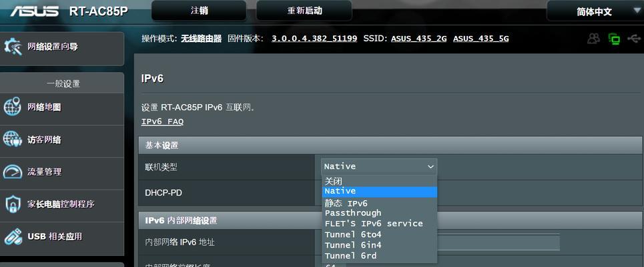
Task: Click the ASUS logo
Action: pyautogui.click(x=35, y=11)
